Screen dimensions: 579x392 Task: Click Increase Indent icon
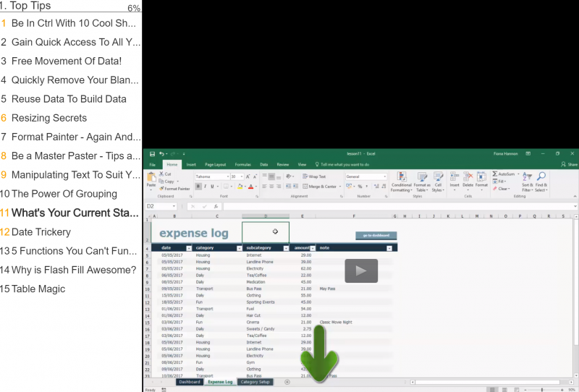295,187
